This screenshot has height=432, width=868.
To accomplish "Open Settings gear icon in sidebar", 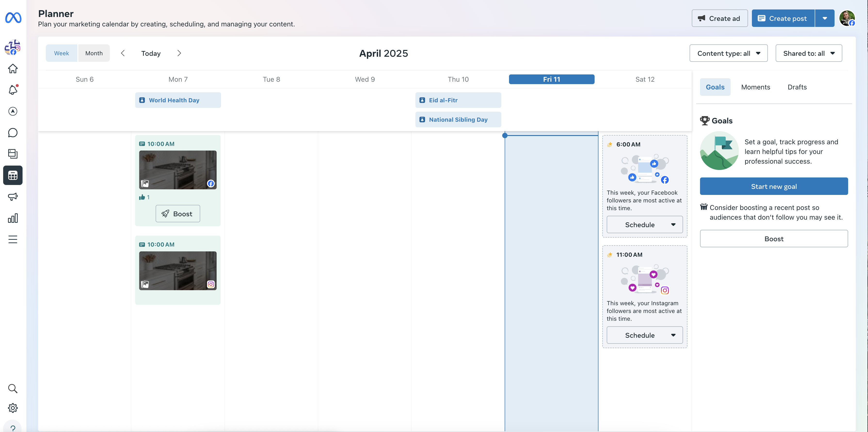I will [x=13, y=408].
